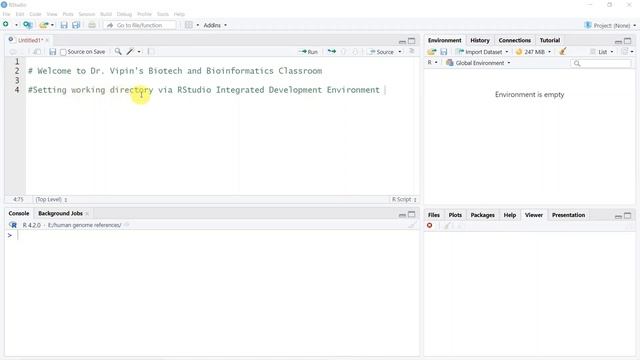Open the Build menu

tap(106, 14)
